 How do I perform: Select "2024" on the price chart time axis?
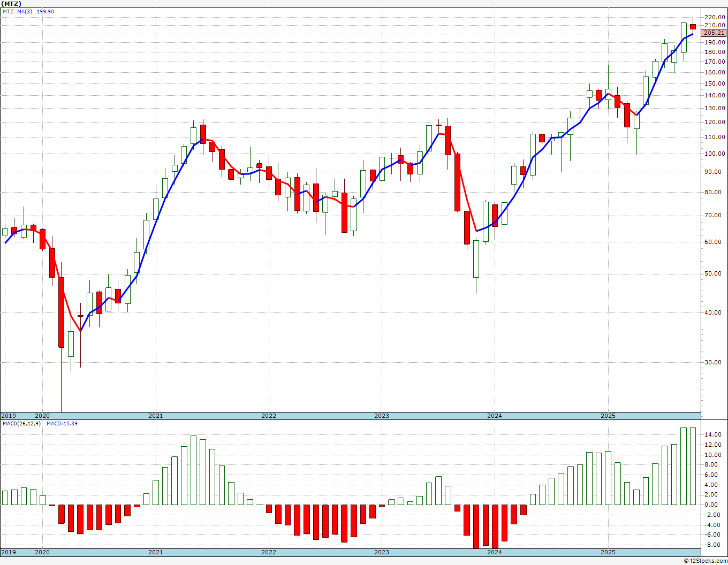tap(495, 416)
